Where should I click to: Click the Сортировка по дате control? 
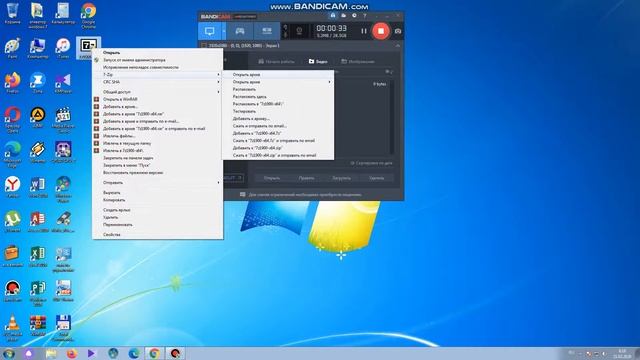point(371,163)
